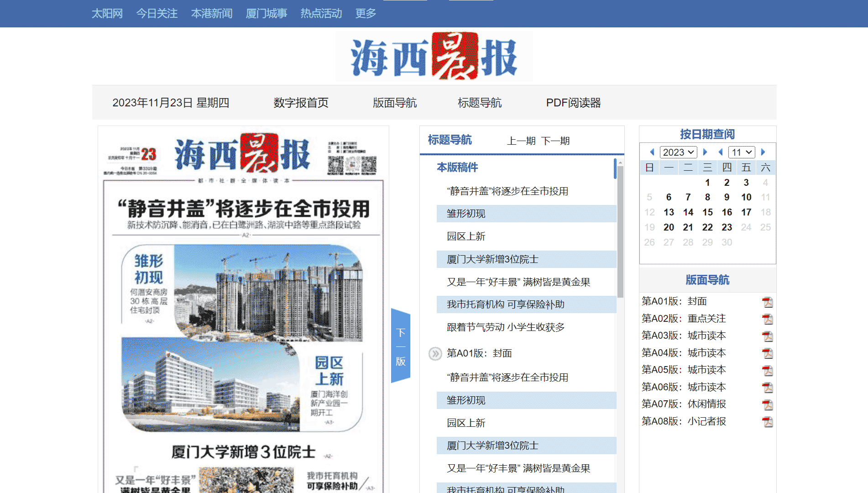Select calendar date 6
The image size is (868, 493).
pyautogui.click(x=669, y=197)
